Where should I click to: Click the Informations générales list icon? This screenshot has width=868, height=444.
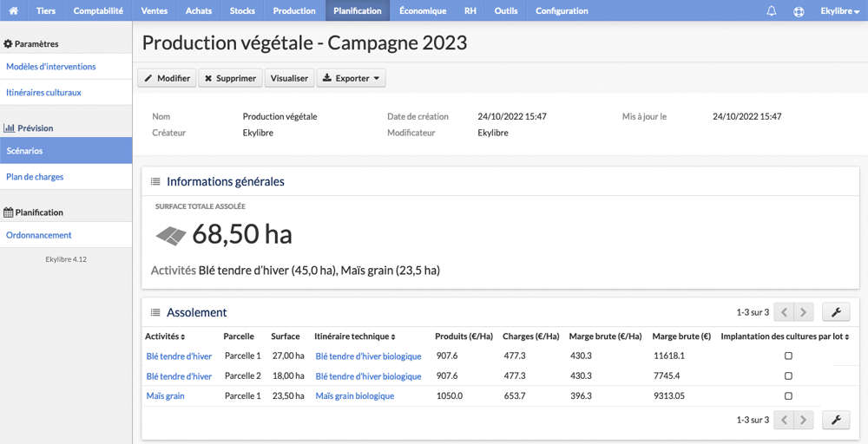[155, 181]
